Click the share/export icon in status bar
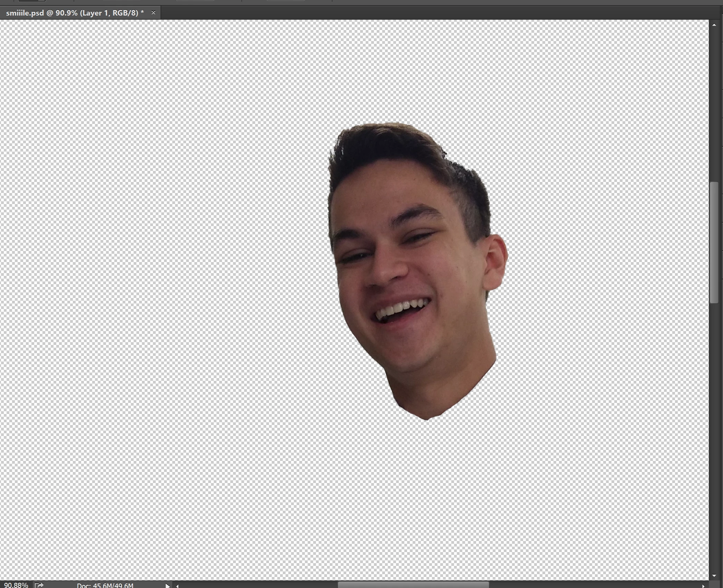 [x=39, y=585]
